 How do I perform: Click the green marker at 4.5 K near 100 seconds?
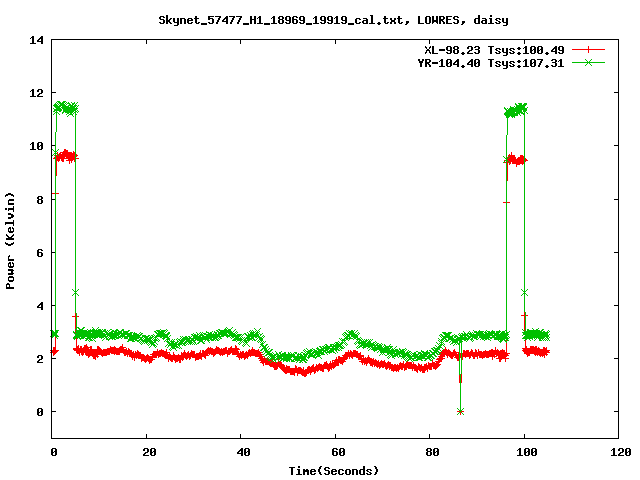(524, 293)
